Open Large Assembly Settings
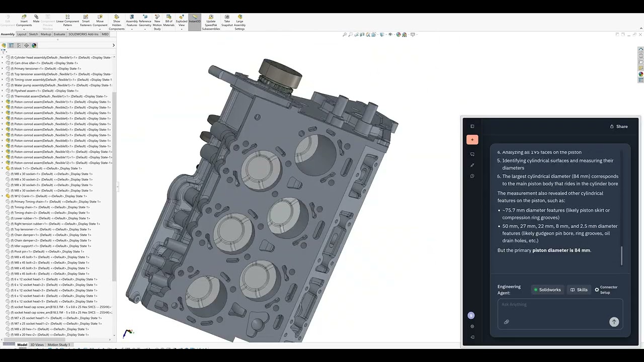This screenshot has height=362, width=644. pyautogui.click(x=240, y=23)
